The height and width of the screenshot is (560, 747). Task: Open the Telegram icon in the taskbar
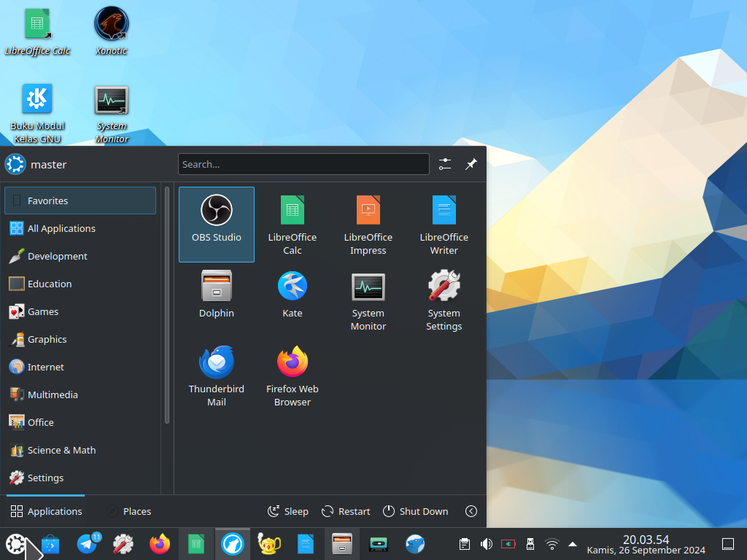(88, 543)
